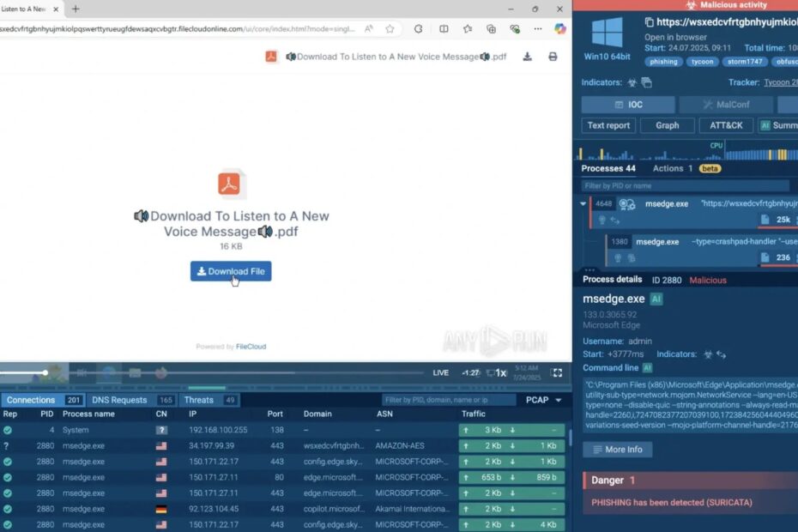Open the Tycoon tracker link

click(781, 82)
